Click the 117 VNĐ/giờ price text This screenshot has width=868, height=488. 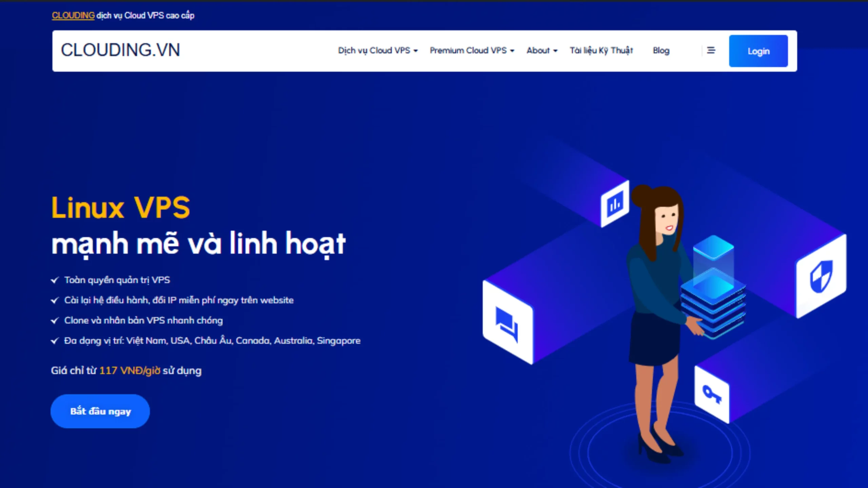tap(130, 370)
